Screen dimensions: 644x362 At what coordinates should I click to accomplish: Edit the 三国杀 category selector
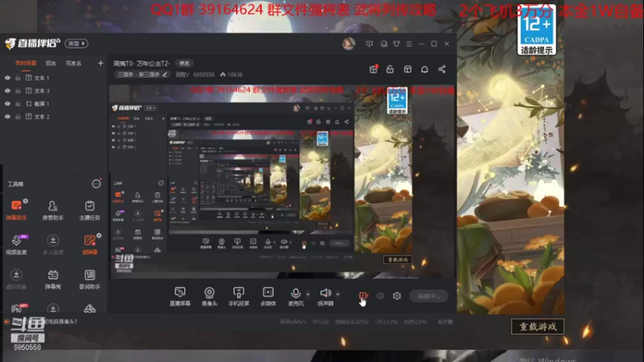[142, 74]
